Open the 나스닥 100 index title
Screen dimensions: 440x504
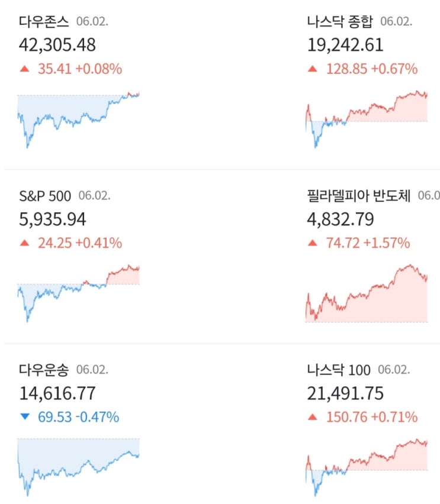(338, 370)
